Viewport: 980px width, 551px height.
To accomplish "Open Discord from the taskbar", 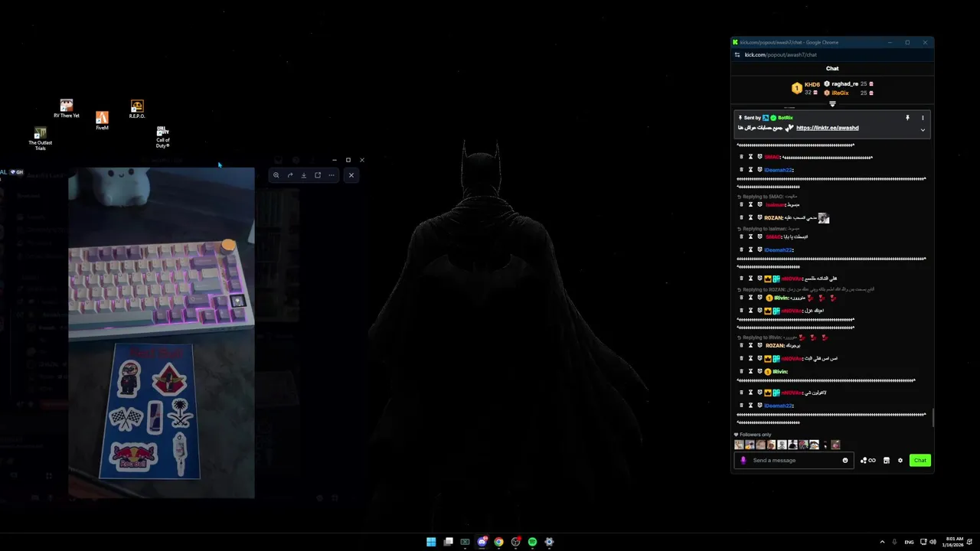I will (482, 542).
